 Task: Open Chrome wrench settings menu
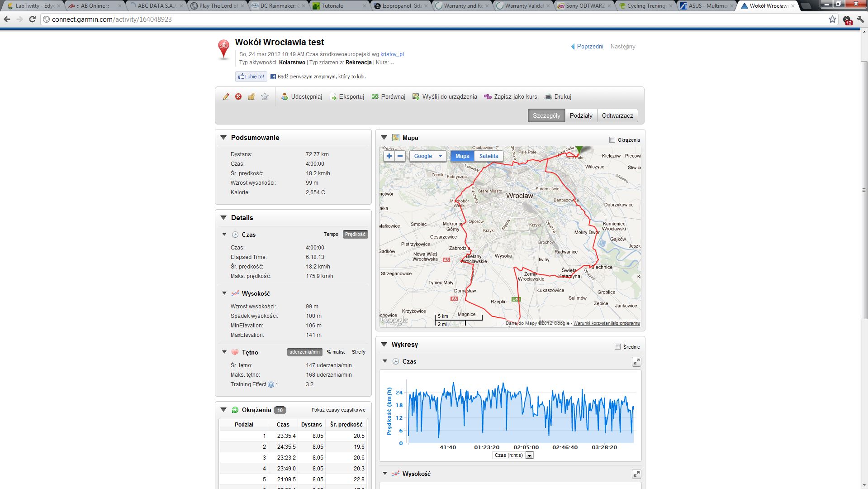(x=860, y=19)
